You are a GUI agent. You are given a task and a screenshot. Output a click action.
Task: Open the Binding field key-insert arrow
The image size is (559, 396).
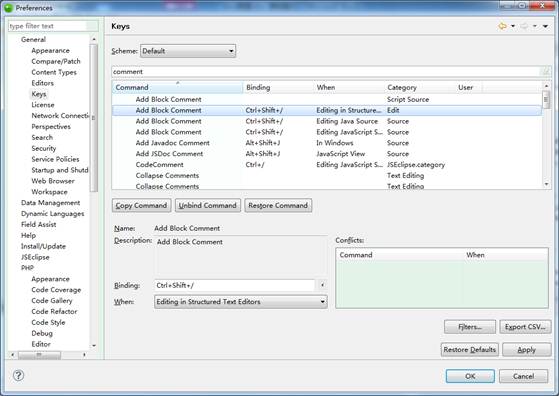pyautogui.click(x=322, y=285)
